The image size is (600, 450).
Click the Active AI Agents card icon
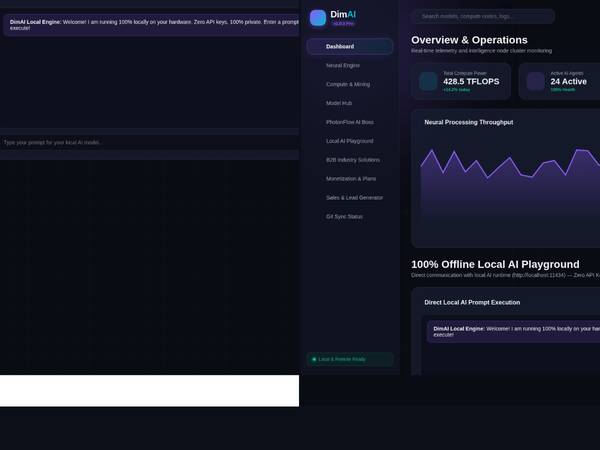(535, 81)
